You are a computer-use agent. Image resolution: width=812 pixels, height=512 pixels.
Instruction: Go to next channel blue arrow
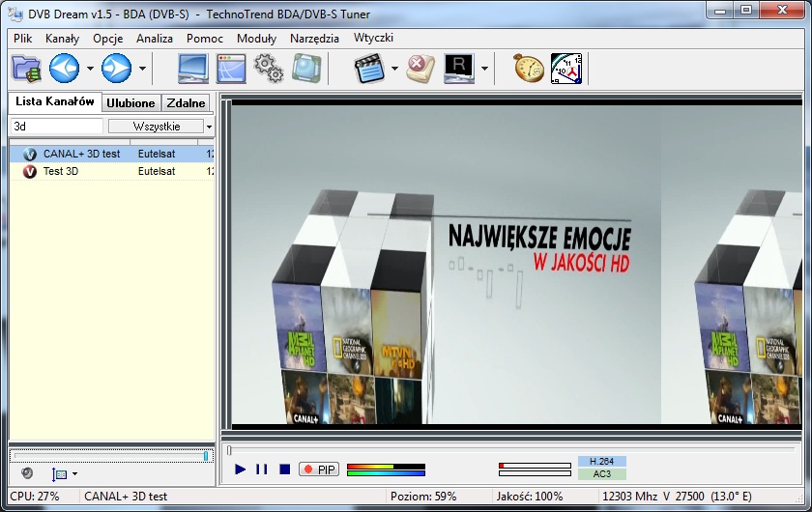tap(117, 69)
